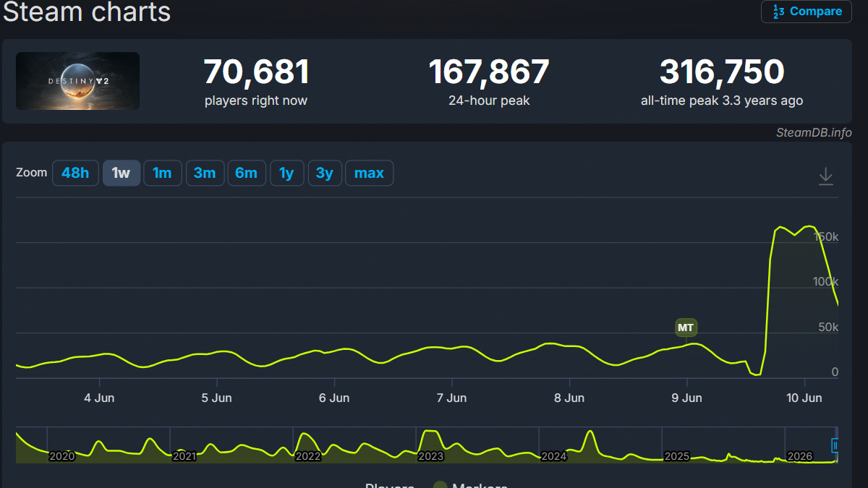Switch zoom to 3m
The width and height of the screenshot is (868, 488).
click(205, 173)
